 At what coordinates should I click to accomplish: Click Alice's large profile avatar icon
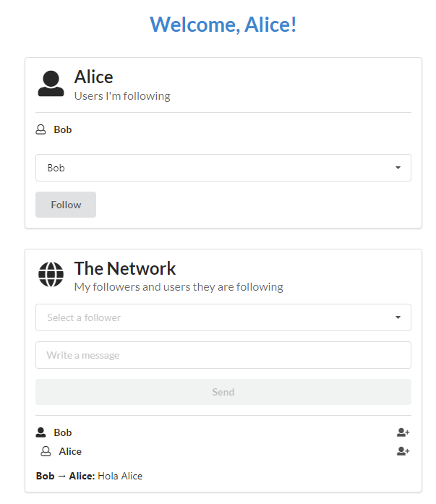(51, 84)
